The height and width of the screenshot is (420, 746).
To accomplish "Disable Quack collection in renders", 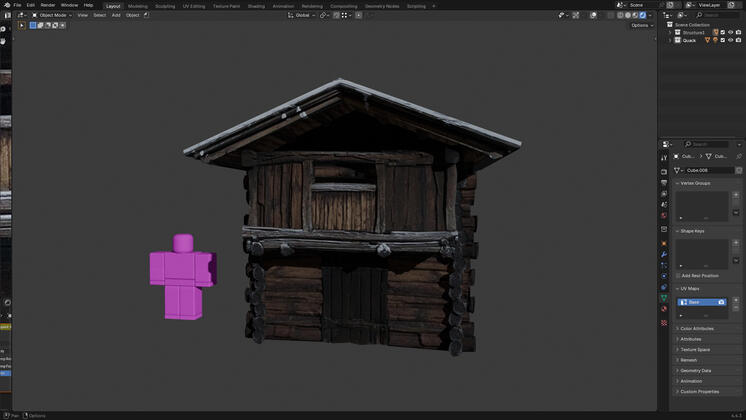I will click(738, 40).
